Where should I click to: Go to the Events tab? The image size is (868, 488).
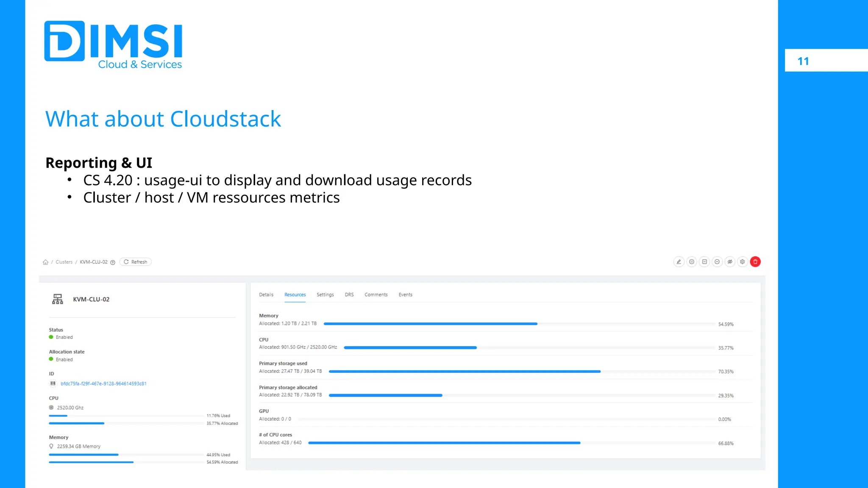click(x=405, y=295)
